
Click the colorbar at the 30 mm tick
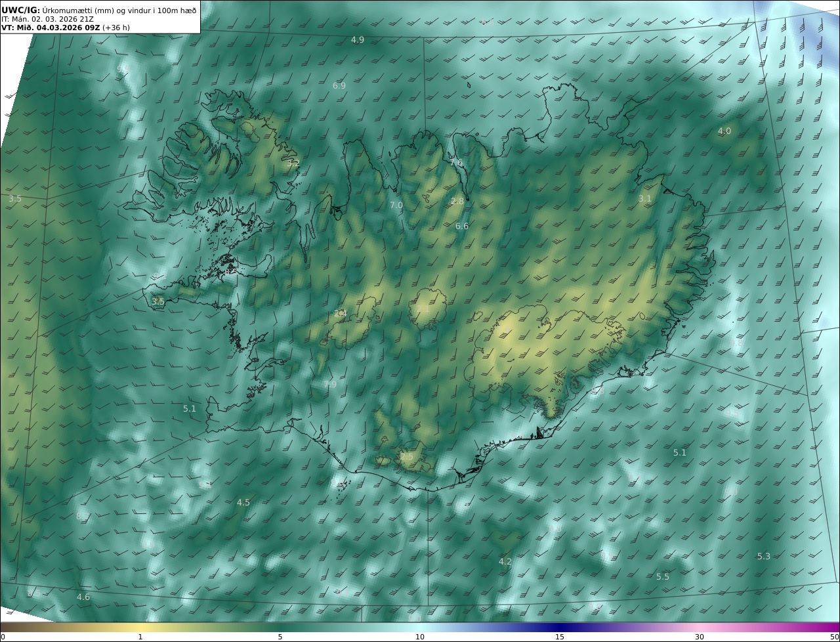700,628
